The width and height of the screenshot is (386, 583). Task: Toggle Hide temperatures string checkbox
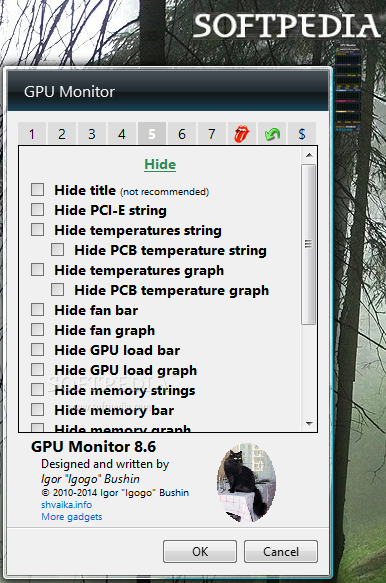pos(38,229)
